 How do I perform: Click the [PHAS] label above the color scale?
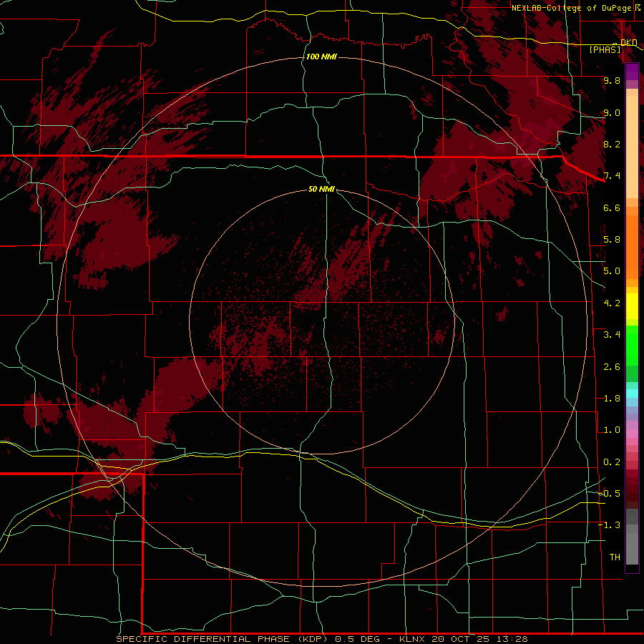tap(605, 49)
